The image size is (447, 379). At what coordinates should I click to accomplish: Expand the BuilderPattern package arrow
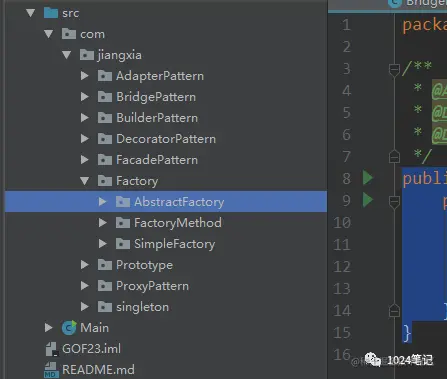[85, 118]
